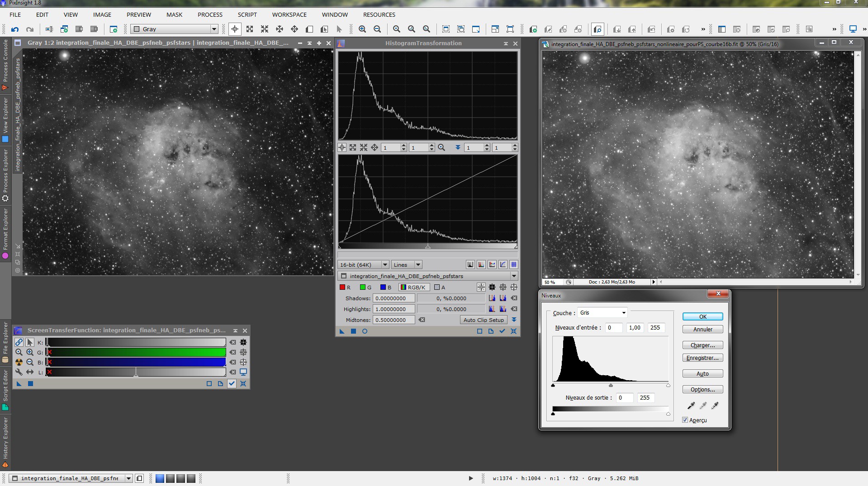868x486 pixels.
Task: Click the STF link RGB channels icon
Action: click(x=19, y=342)
